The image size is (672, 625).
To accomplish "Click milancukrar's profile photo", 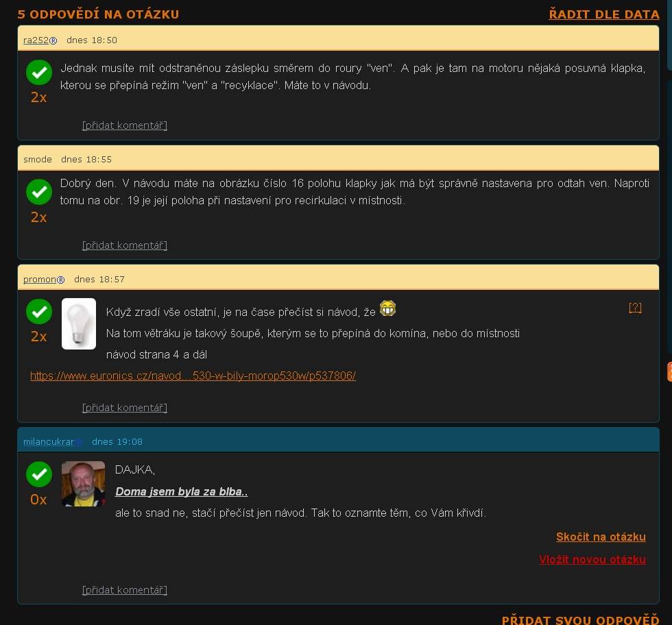I will [83, 484].
